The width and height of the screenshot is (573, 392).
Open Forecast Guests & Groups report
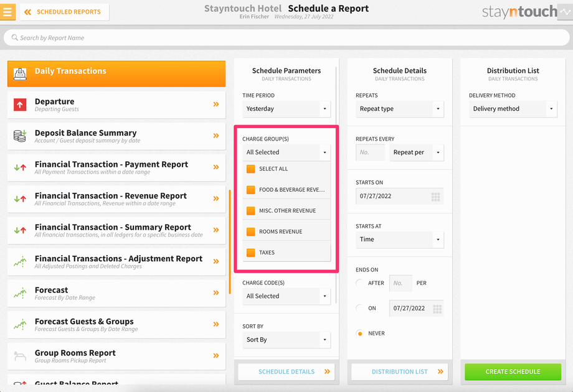click(116, 324)
